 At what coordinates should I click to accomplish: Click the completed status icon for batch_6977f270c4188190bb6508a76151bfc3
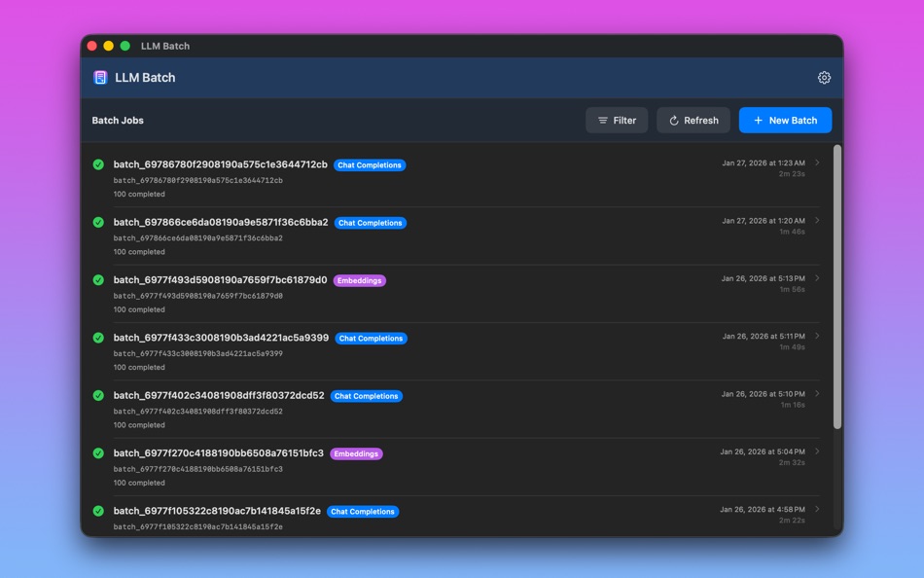(x=98, y=453)
